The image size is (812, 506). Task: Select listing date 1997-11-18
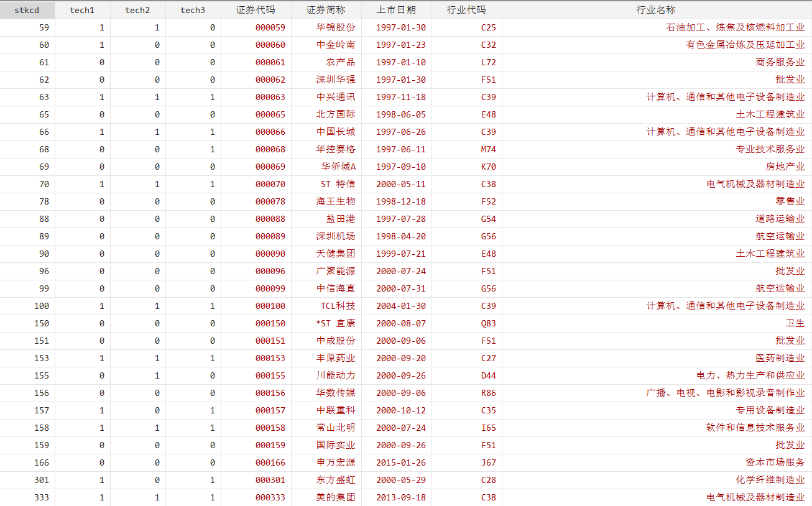(x=401, y=97)
